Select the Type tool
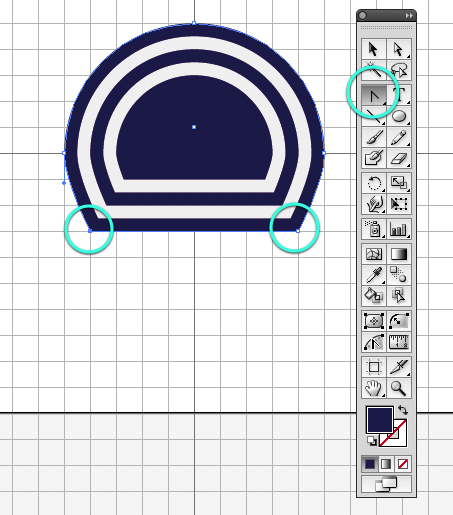Viewport: 453px width, 515px height. click(x=399, y=96)
